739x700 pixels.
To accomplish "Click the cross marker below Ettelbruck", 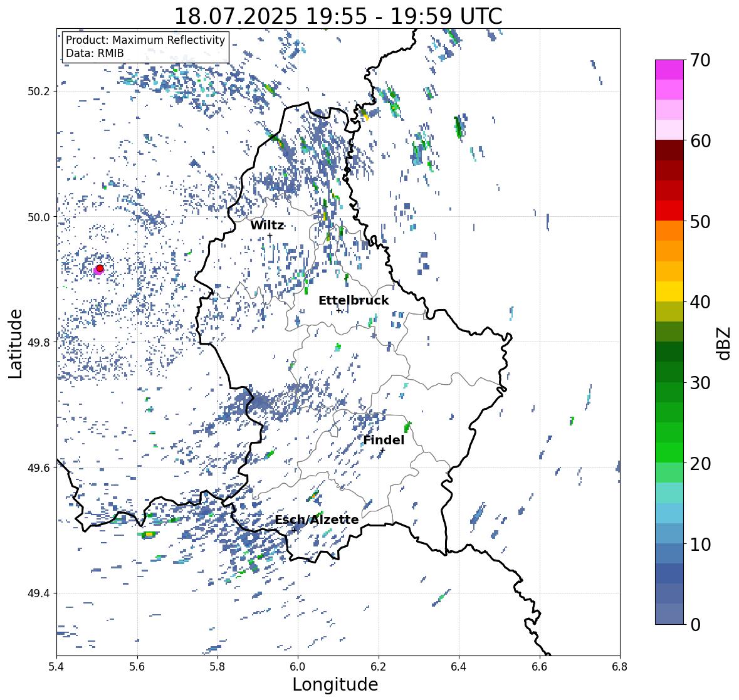I will click(x=338, y=311).
